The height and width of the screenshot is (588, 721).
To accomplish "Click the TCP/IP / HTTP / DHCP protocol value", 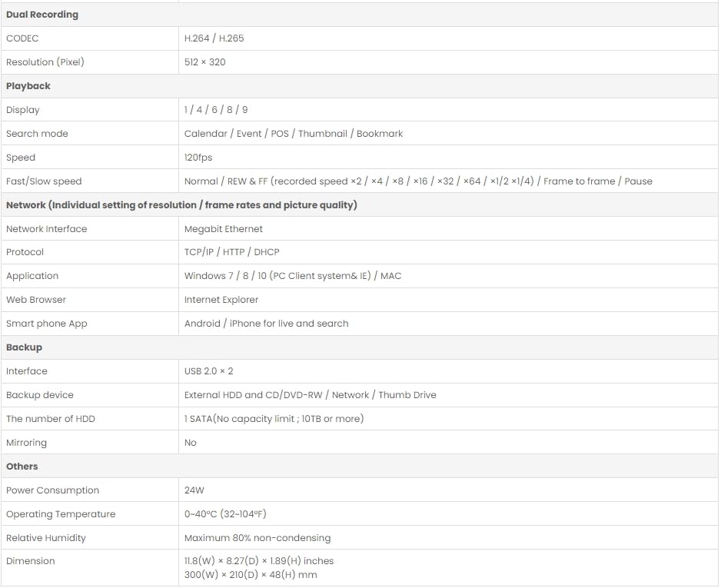I will tap(231, 252).
